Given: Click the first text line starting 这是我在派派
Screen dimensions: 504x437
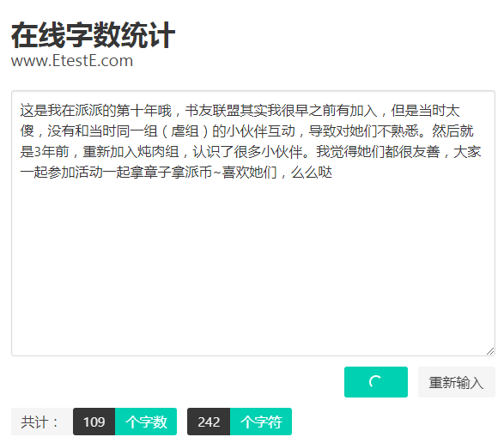Looking at the screenshot, I should pyautogui.click(x=240, y=111).
